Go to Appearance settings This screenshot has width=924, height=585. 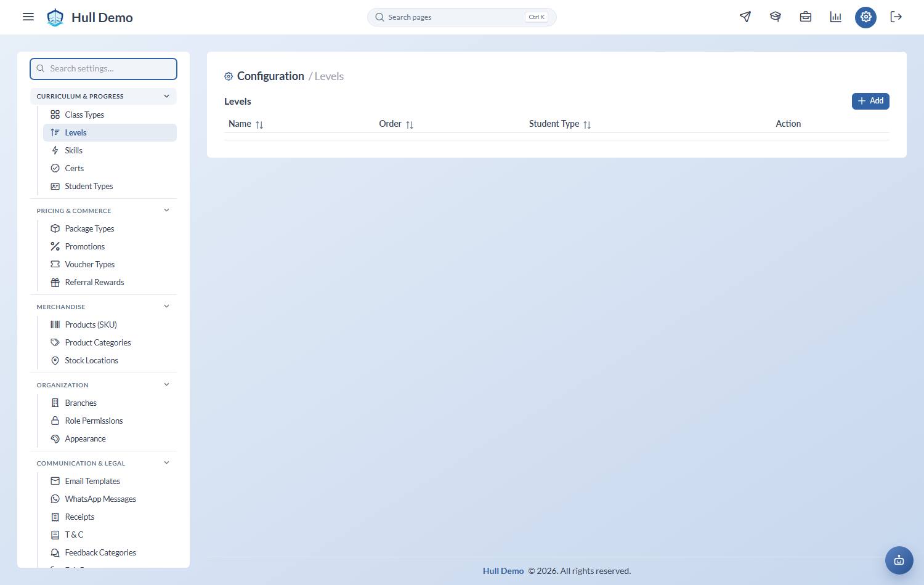[110, 438]
